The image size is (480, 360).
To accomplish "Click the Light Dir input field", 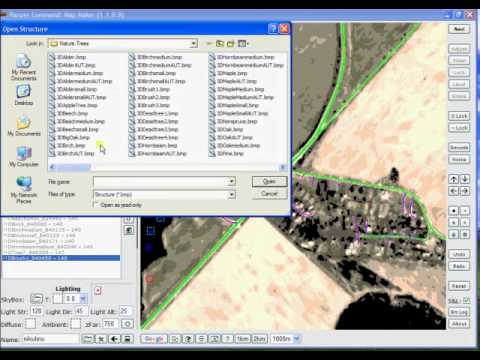I will pyautogui.click(x=81, y=311).
